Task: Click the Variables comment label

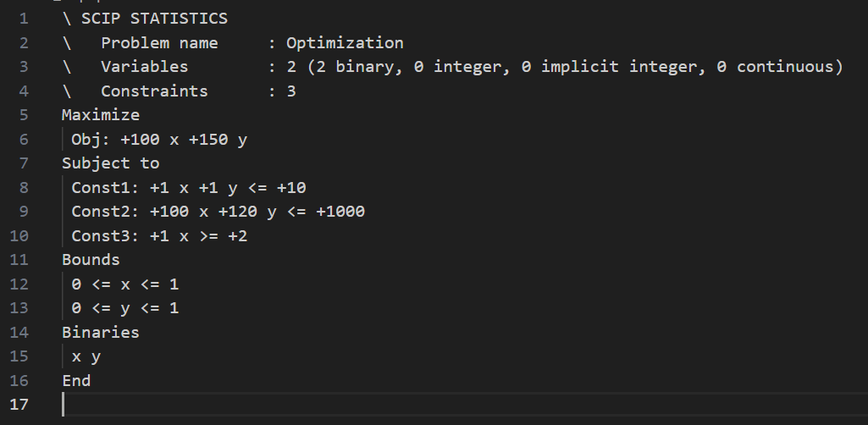Action: point(144,67)
